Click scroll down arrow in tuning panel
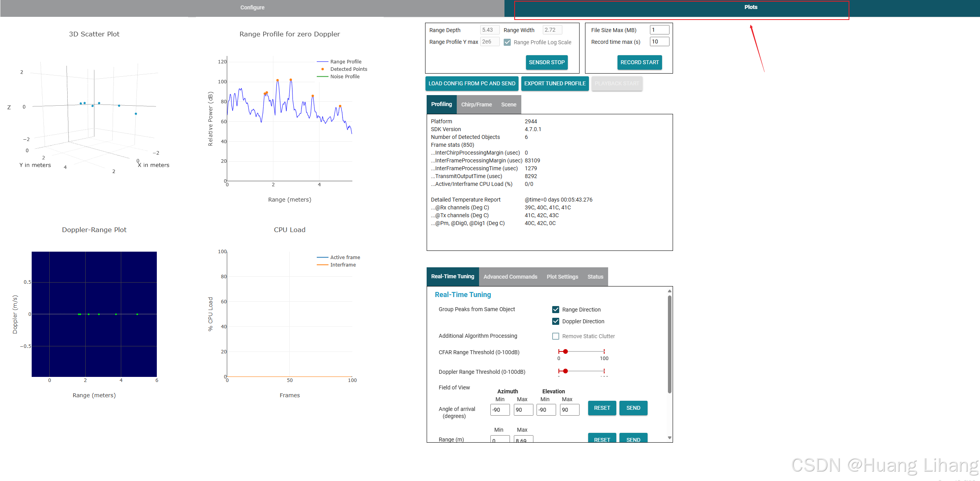This screenshot has width=980, height=481. click(669, 438)
